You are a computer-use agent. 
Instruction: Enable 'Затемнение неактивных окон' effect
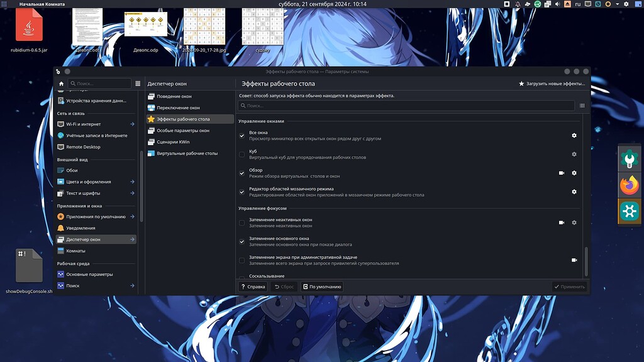point(241,222)
